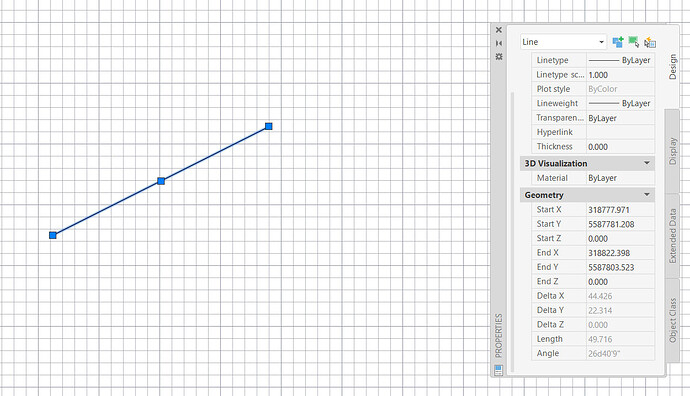Click the Properties palette vertical scrollbar
The height and width of the screenshot is (396, 690).
tap(512, 232)
